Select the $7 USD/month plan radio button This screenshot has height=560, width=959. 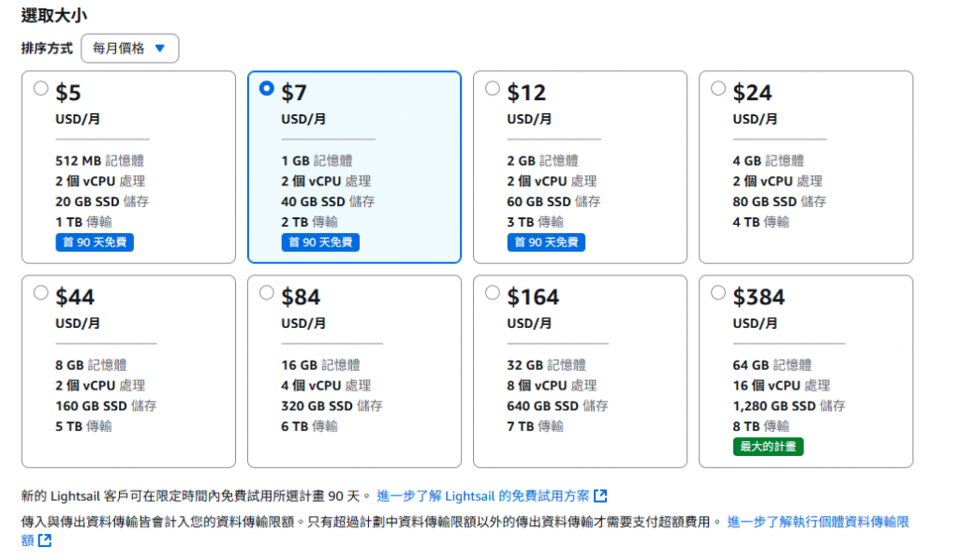[267, 89]
